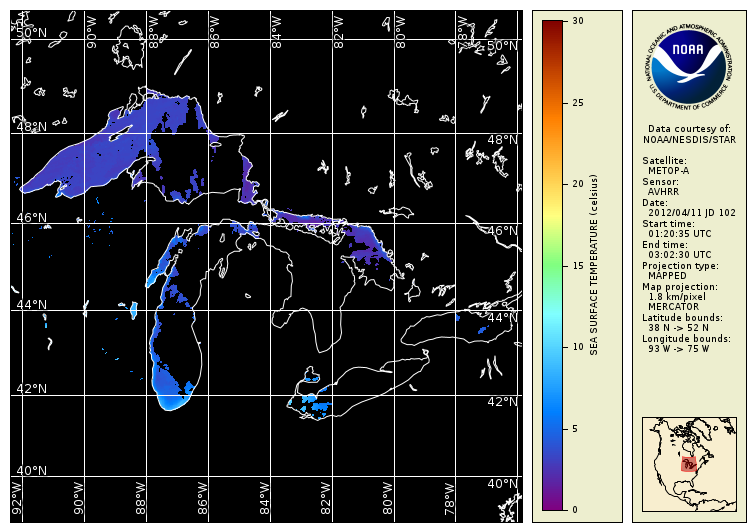The image size is (756, 532).
Task: Click the purple Georgian Bay temperature area
Action: (369, 246)
